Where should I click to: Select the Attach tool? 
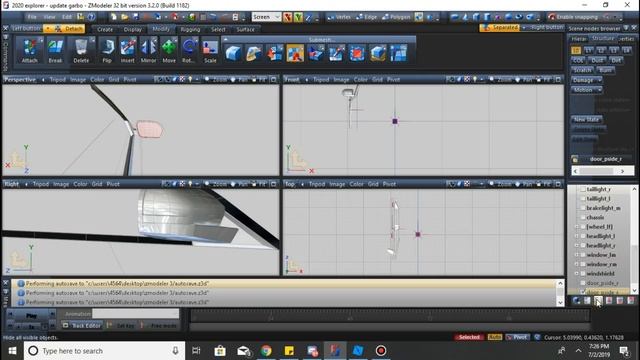point(29,50)
